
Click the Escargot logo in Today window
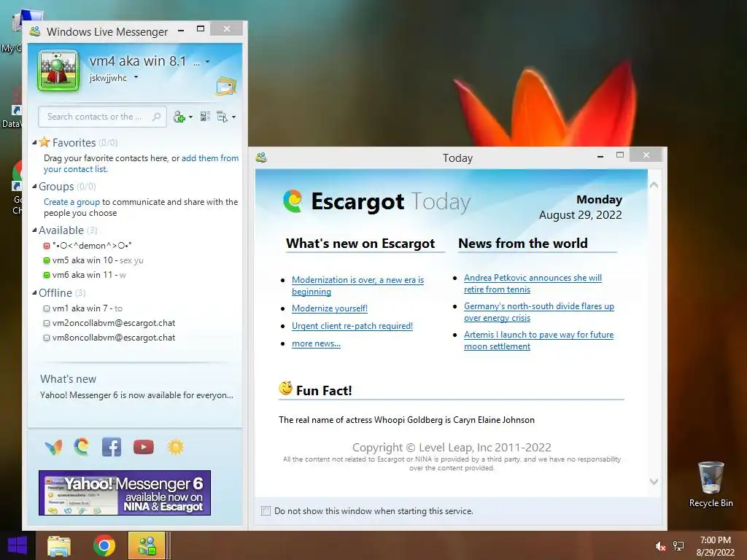coord(293,201)
